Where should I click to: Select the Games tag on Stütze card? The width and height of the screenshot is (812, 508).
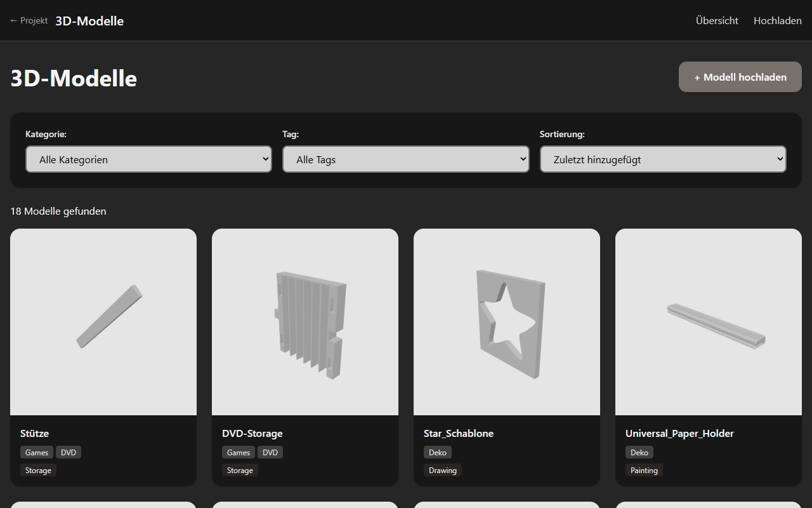pos(37,452)
